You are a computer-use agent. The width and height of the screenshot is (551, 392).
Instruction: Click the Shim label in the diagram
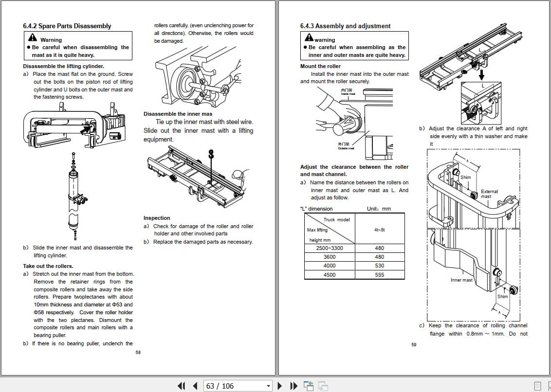click(465, 177)
